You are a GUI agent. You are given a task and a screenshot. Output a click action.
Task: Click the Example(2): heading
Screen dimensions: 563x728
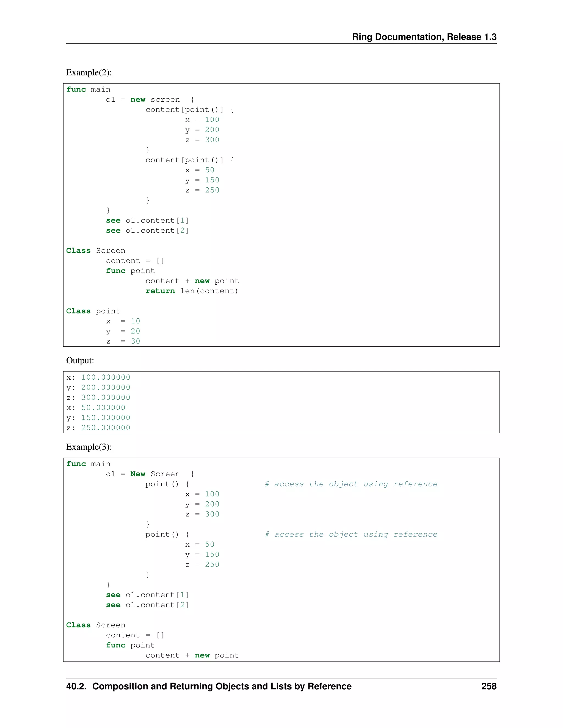(x=89, y=72)
